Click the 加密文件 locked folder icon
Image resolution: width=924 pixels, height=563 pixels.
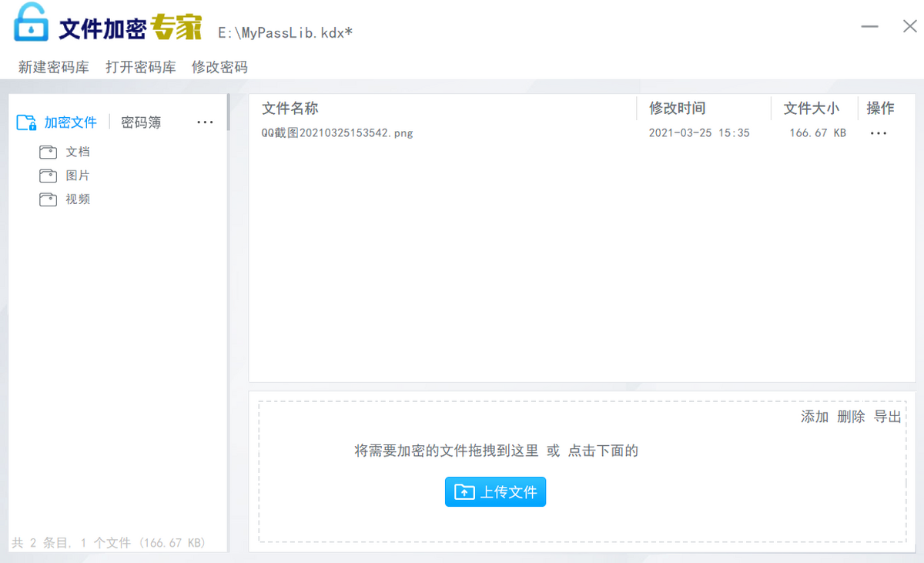pos(26,122)
